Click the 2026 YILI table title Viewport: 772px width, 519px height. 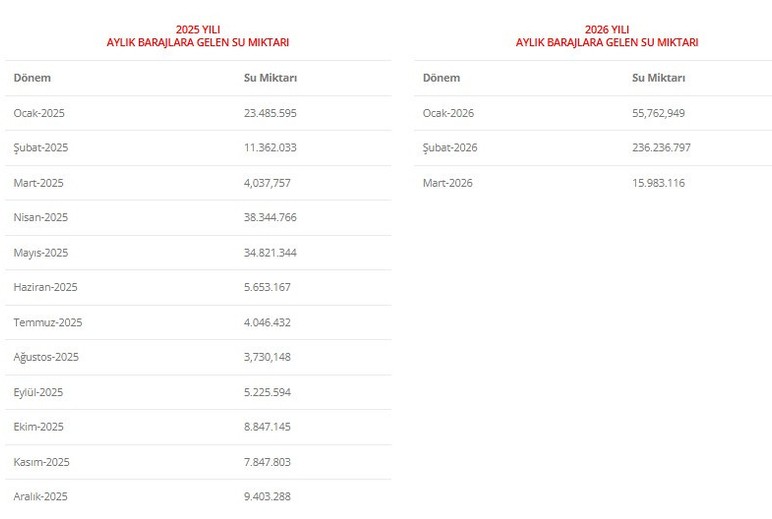coord(607,36)
